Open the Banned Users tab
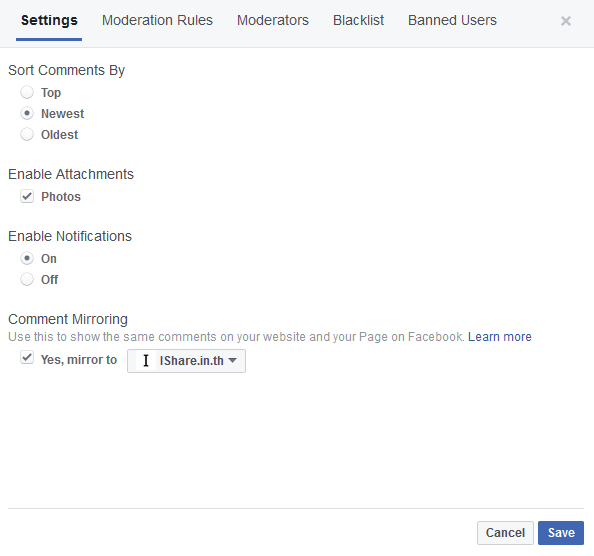Viewport: 594px width, 556px height. pos(452,20)
